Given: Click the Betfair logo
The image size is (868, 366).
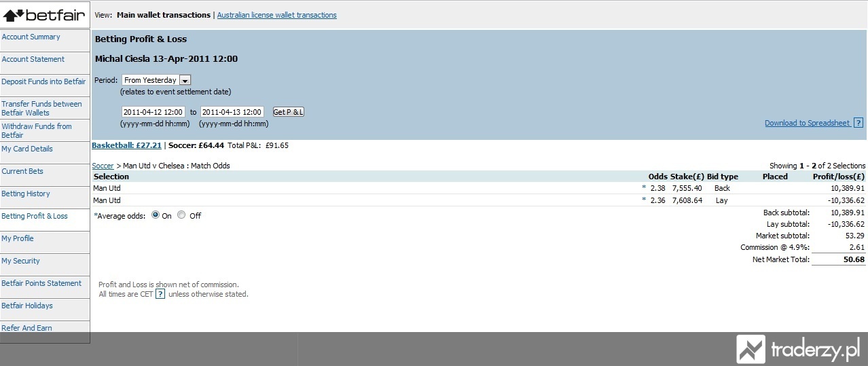Looking at the screenshot, I should tap(45, 14).
